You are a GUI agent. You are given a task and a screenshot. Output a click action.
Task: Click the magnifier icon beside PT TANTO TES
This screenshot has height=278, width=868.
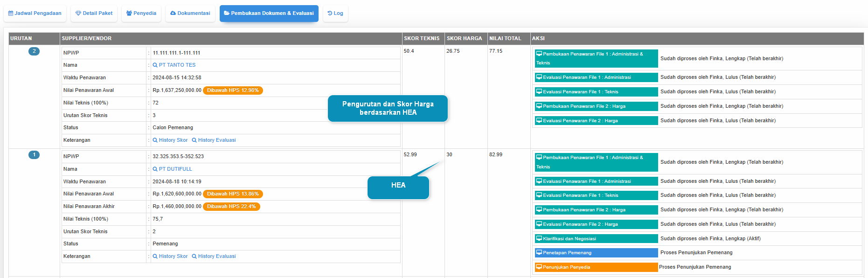point(155,65)
